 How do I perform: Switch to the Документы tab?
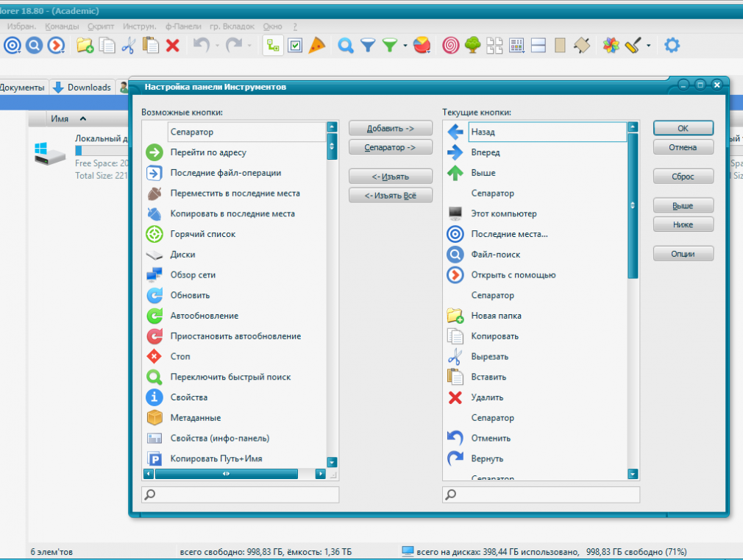pyautogui.click(x=22, y=88)
